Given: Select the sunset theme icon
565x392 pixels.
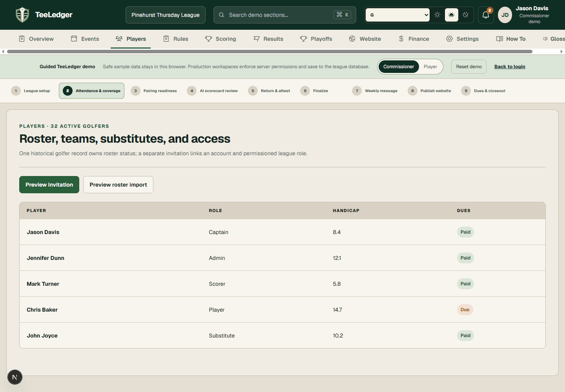Looking at the screenshot, I should pos(452,15).
